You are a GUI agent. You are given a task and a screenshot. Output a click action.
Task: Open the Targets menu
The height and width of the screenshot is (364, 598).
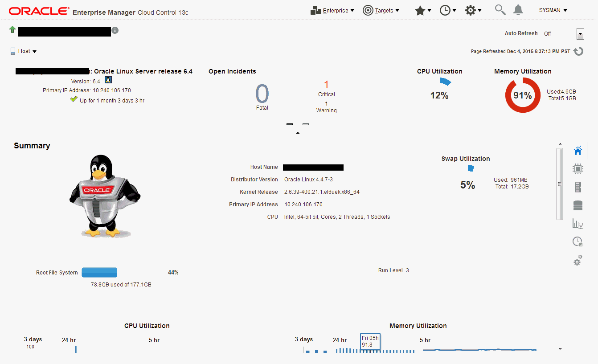(381, 10)
